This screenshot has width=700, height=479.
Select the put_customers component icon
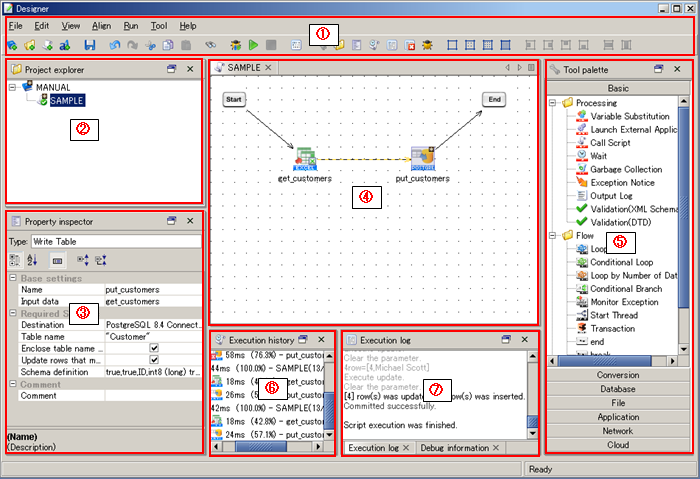click(423, 158)
